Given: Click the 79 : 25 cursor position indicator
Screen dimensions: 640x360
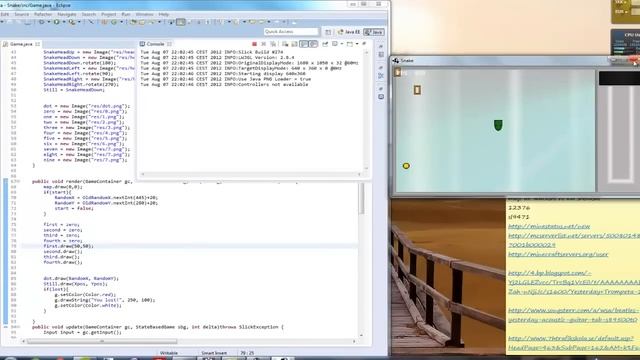Looking at the screenshot, I should [247, 353].
